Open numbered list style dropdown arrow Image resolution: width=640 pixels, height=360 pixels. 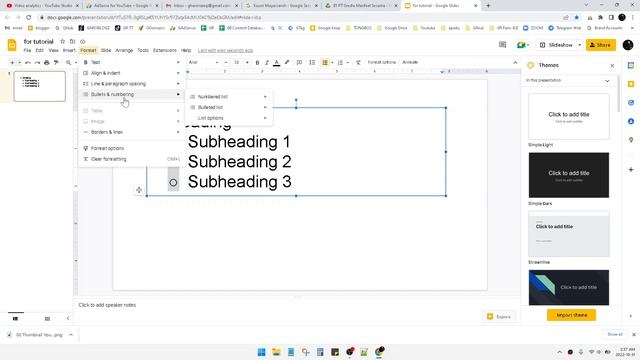[x=347, y=62]
